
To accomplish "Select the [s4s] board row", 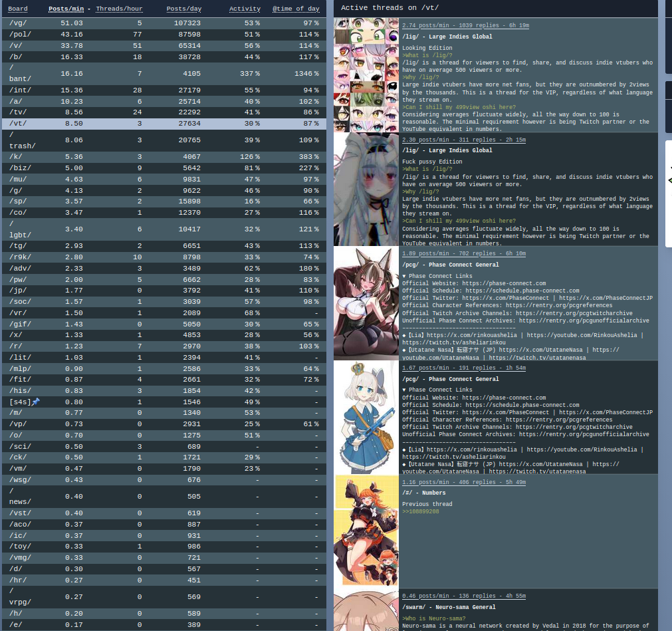I will pyautogui.click(x=164, y=402).
